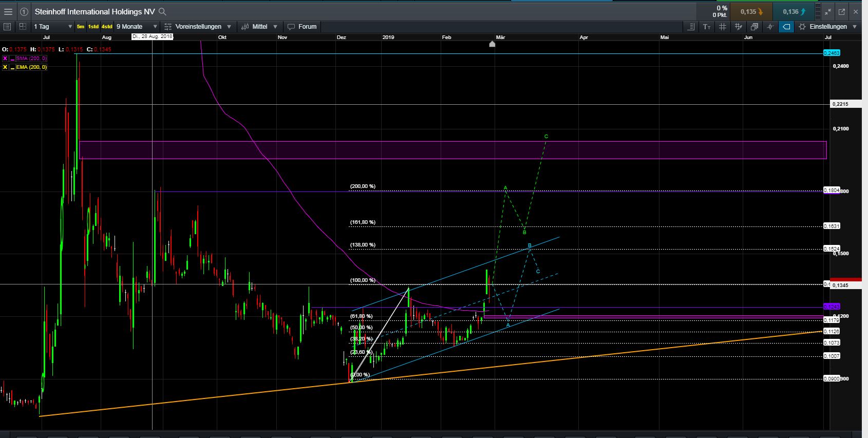This screenshot has height=438, width=868.
Task: Toggle chart grid lines icon
Action: pyautogui.click(x=723, y=27)
